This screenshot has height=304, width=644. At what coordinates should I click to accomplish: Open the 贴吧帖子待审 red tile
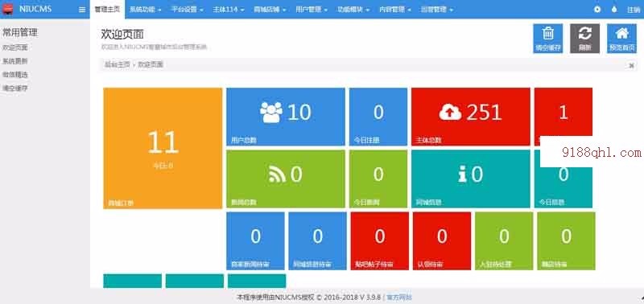(x=380, y=240)
